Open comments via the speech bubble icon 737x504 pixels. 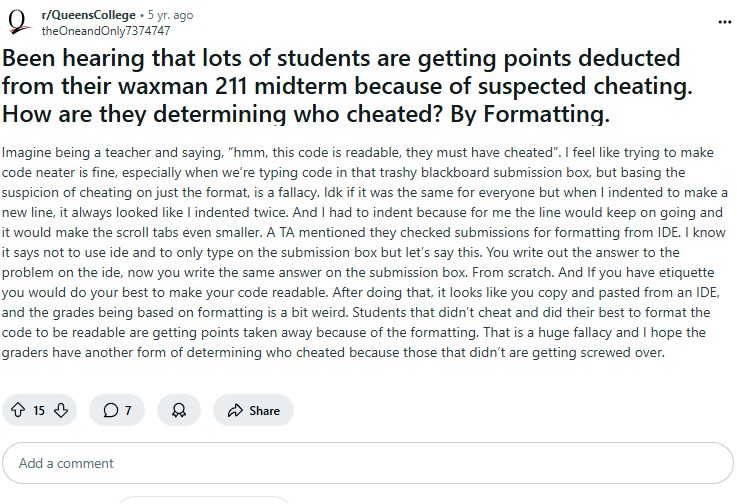[x=110, y=410]
